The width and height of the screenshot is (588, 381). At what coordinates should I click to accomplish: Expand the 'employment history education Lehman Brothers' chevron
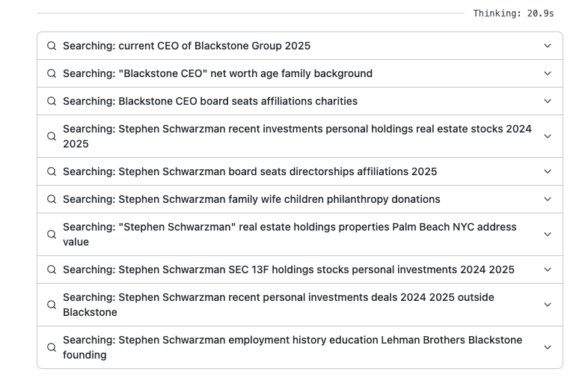548,347
